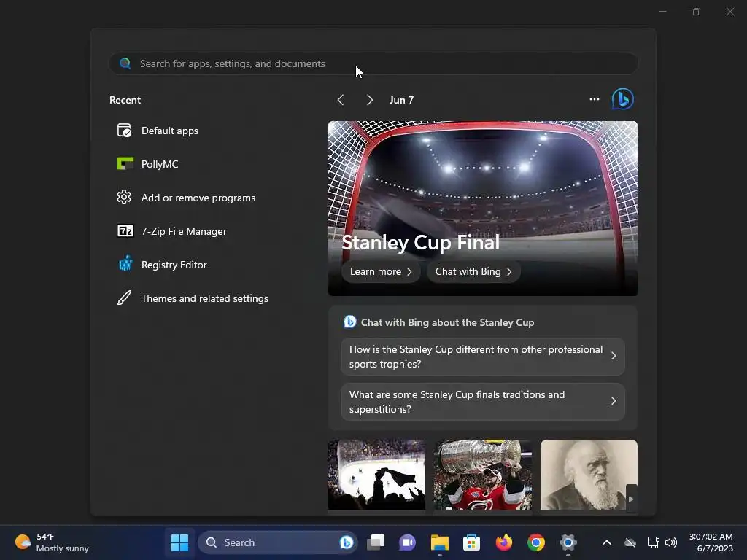The height and width of the screenshot is (560, 747).
Task: Open the weather widget showing 54°F
Action: 52,542
